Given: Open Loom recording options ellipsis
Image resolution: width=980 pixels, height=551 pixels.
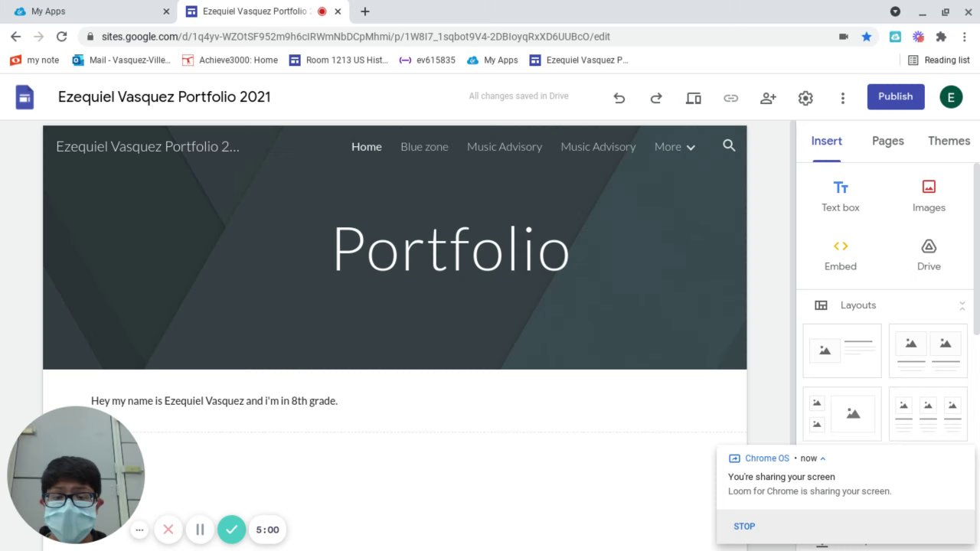Looking at the screenshot, I should pyautogui.click(x=139, y=530).
